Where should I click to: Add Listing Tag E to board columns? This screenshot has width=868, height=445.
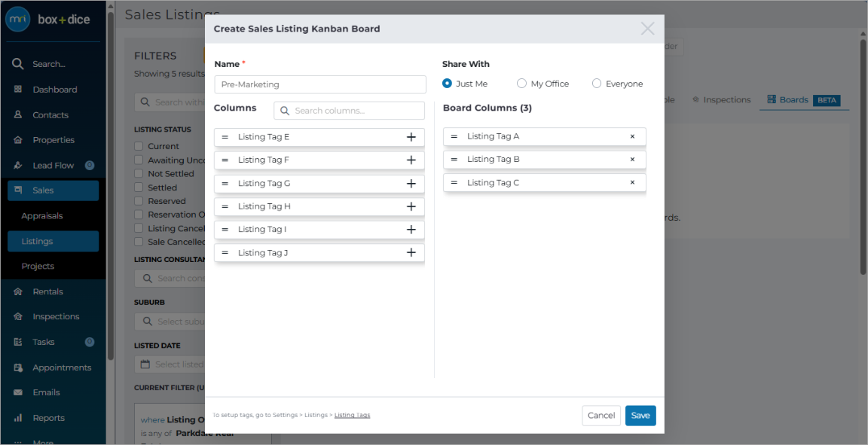pyautogui.click(x=411, y=137)
